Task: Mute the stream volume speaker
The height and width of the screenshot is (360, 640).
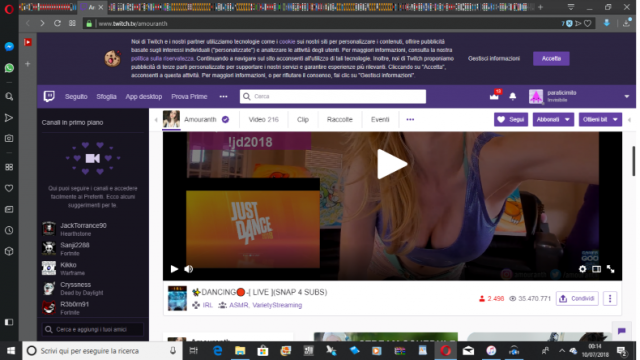Action: [x=189, y=269]
